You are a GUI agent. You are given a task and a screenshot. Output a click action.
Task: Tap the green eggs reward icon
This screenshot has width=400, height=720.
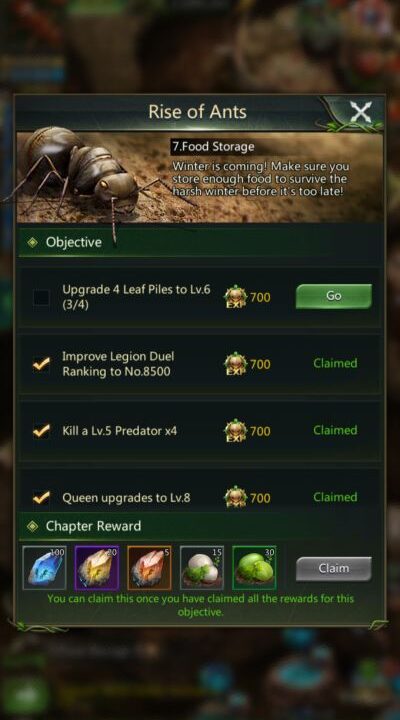(x=254, y=568)
